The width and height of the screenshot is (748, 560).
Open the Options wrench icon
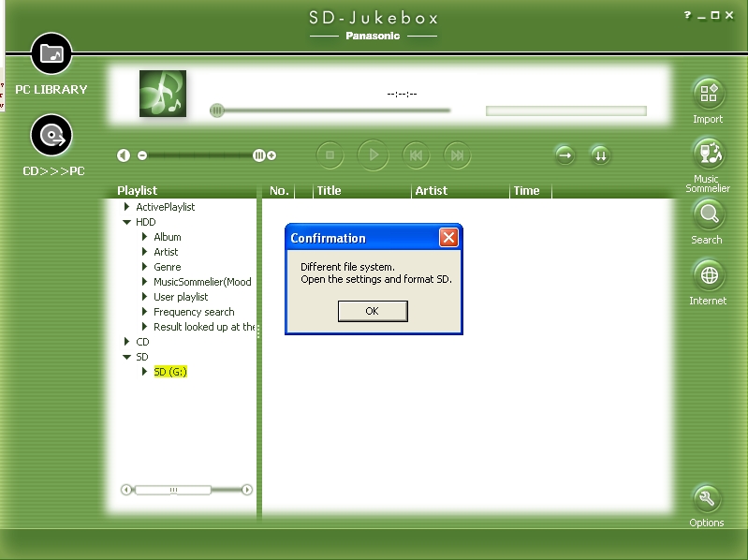pos(708,497)
